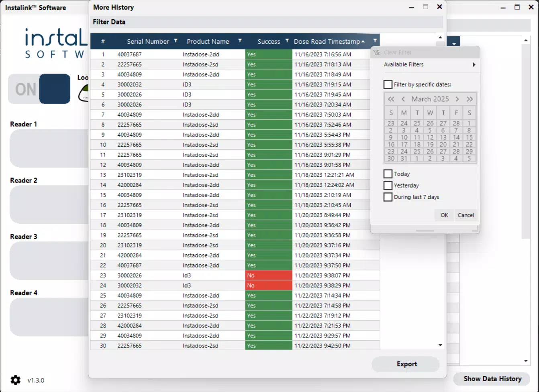The width and height of the screenshot is (539, 392).
Task: Click the Export button
Action: click(406, 364)
